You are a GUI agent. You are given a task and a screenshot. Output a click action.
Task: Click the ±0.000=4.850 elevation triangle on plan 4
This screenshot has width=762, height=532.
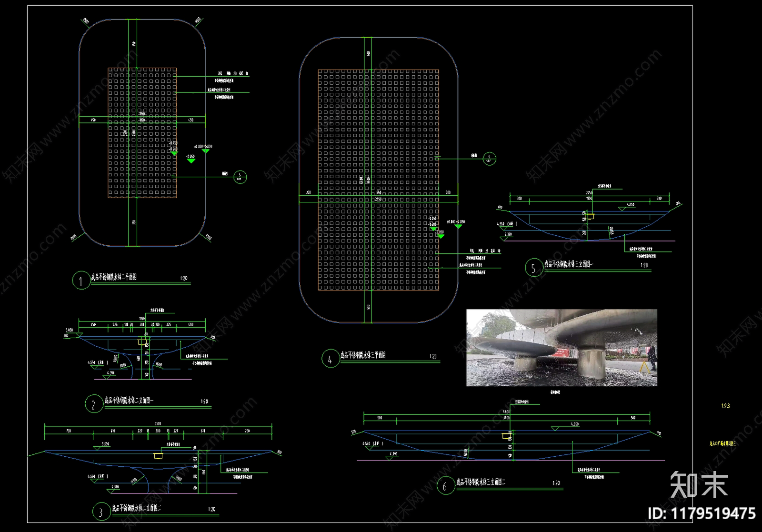click(x=458, y=226)
